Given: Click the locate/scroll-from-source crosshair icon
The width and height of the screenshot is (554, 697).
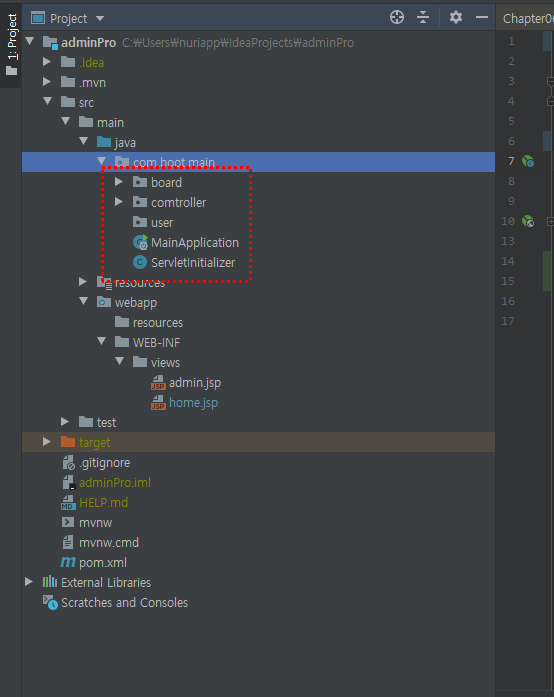Looking at the screenshot, I should click(397, 18).
